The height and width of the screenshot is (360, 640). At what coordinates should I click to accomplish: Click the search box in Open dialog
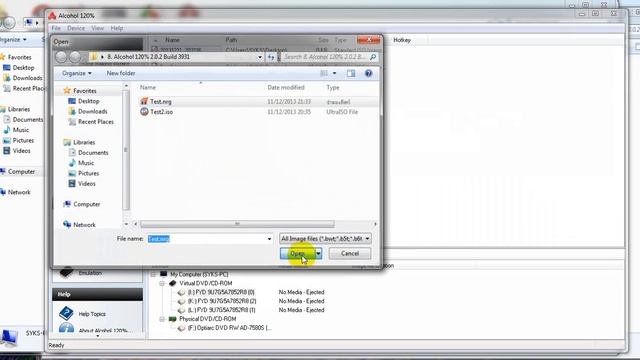tap(325, 57)
